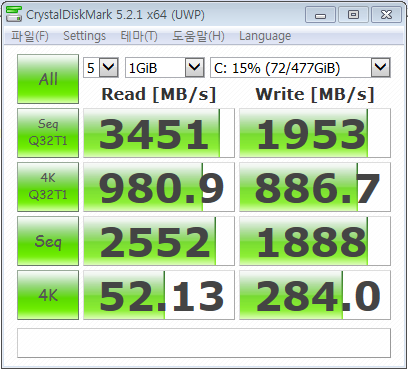Open the 파일(F) menu
Viewport: 408px width, 370px height.
click(30, 36)
